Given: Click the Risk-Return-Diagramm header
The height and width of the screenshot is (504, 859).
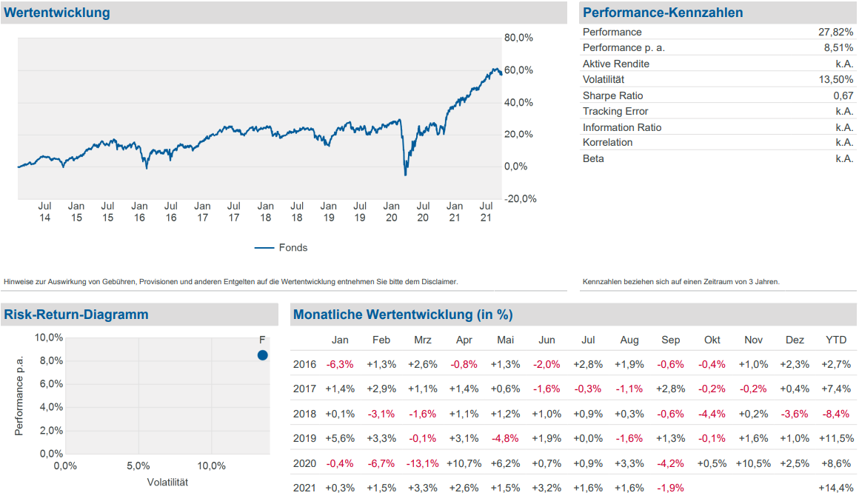Looking at the screenshot, I should pos(76,315).
